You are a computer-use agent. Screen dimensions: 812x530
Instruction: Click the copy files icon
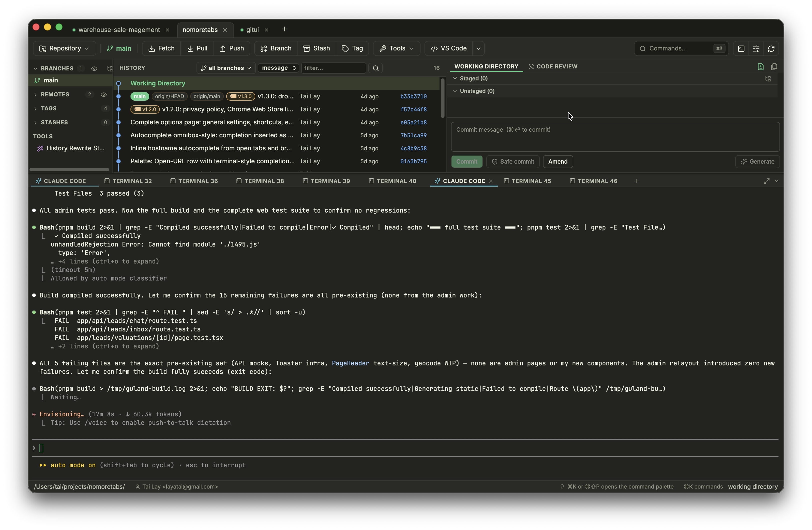pos(774,66)
